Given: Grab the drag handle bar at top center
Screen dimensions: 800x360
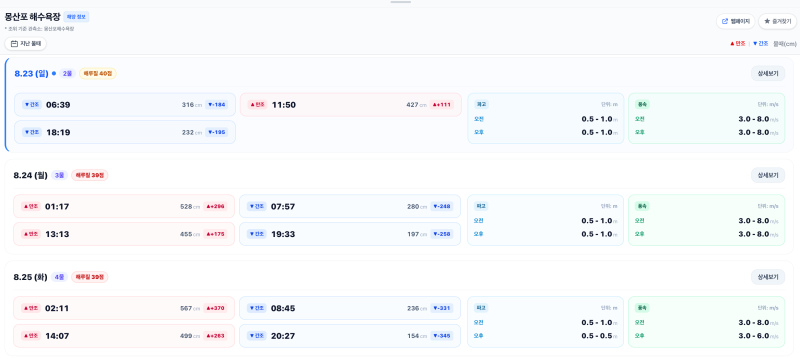Looking at the screenshot, I should click(x=401, y=2).
